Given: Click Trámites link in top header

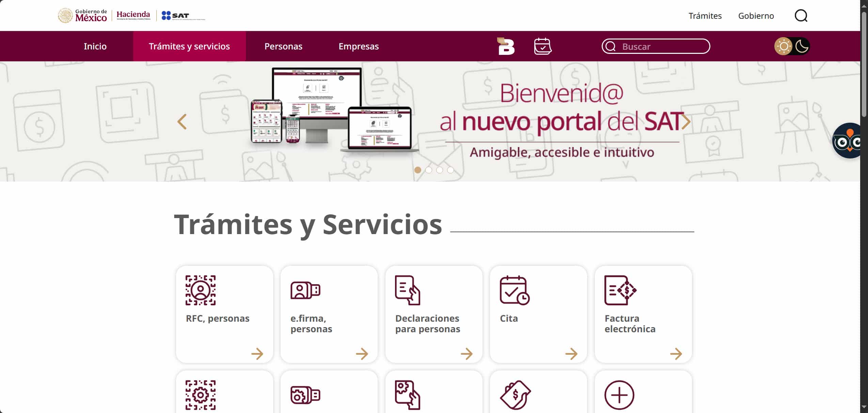Looking at the screenshot, I should pyautogui.click(x=705, y=16).
